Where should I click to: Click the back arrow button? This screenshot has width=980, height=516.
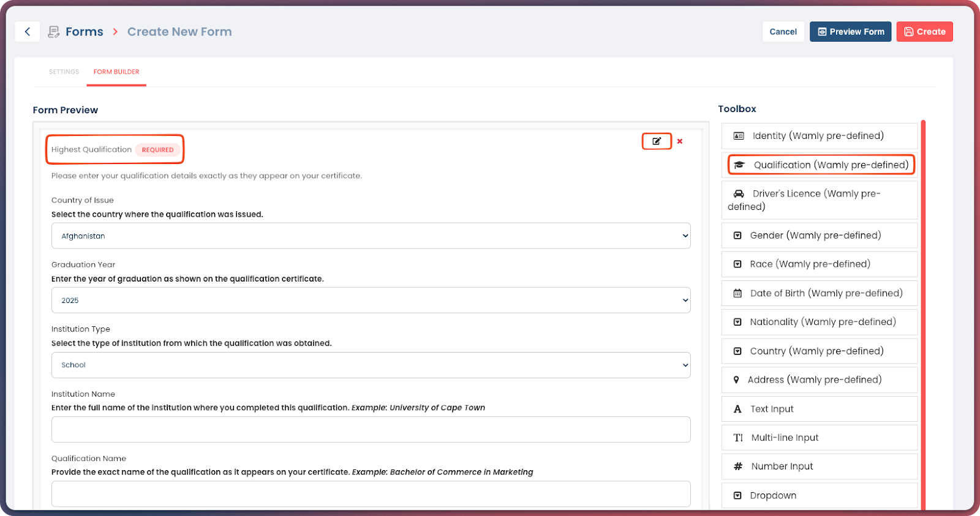[28, 32]
